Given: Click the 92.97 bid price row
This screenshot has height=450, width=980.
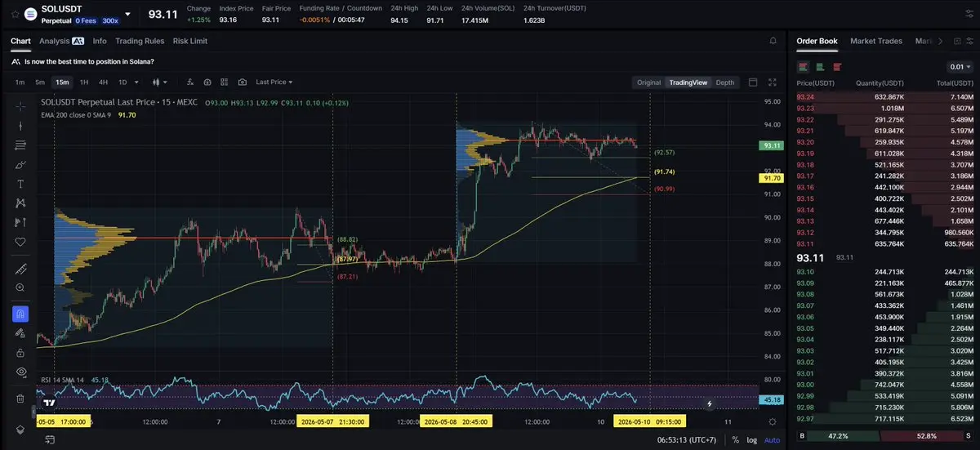Looking at the screenshot, I should (x=885, y=419).
